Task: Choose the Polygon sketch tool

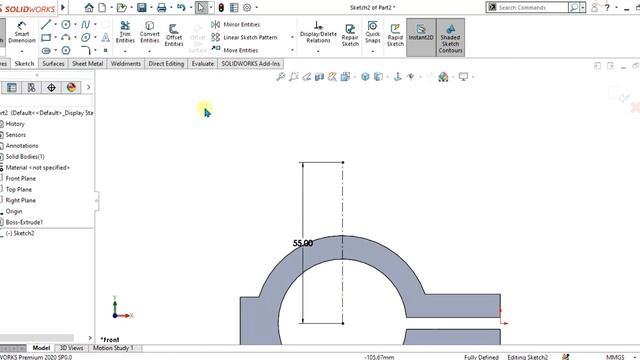Action: [x=66, y=51]
